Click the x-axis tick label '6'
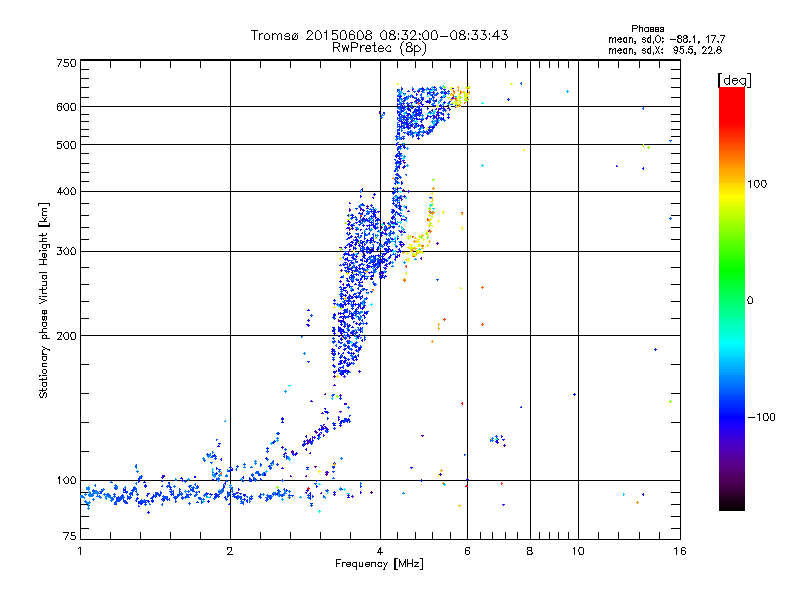Screen dimensions: 800x600 tap(467, 551)
